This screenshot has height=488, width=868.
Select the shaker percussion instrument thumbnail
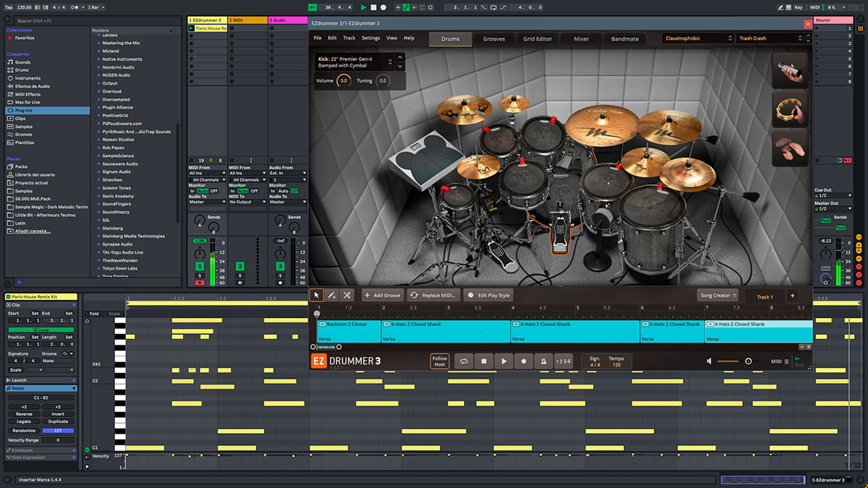[790, 70]
